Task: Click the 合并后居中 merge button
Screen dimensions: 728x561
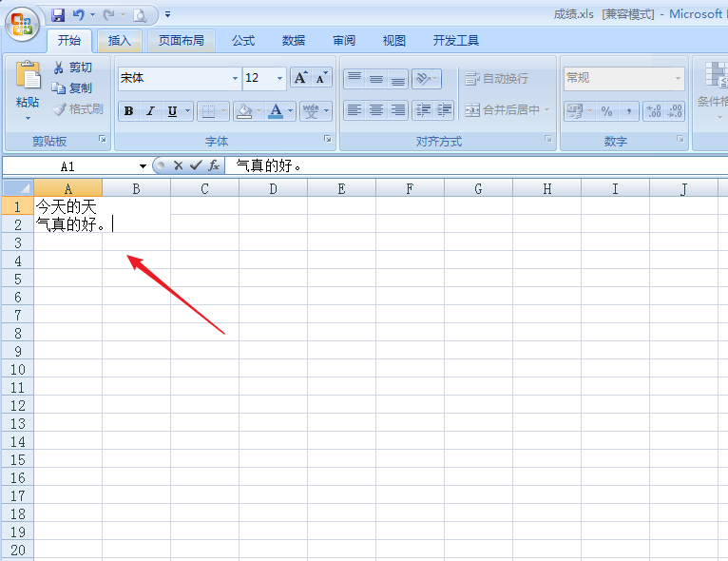Action: coord(507,110)
